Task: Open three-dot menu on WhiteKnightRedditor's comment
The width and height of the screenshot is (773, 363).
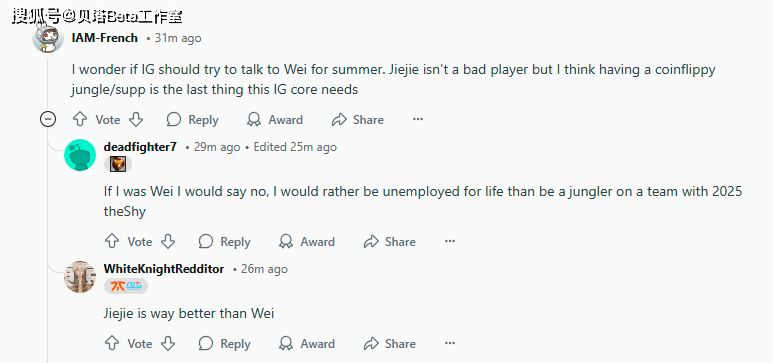Action: [x=450, y=343]
